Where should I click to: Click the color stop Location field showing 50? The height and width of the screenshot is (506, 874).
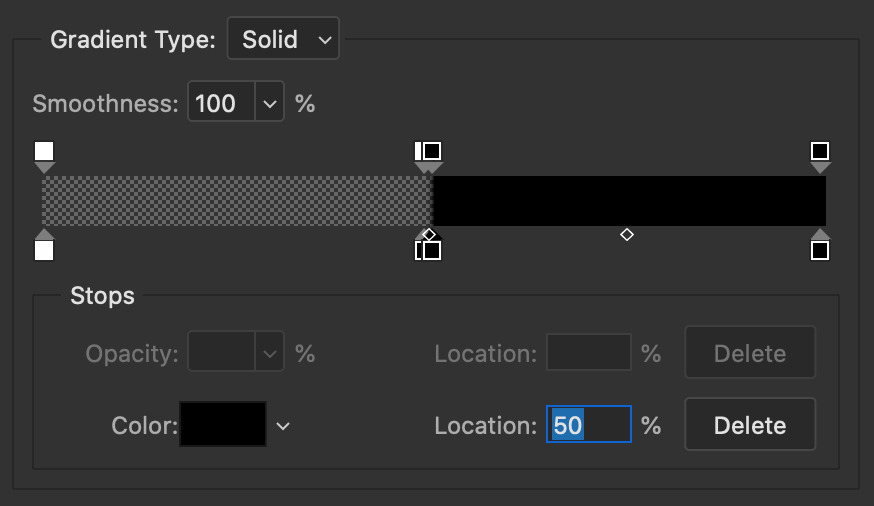click(589, 425)
